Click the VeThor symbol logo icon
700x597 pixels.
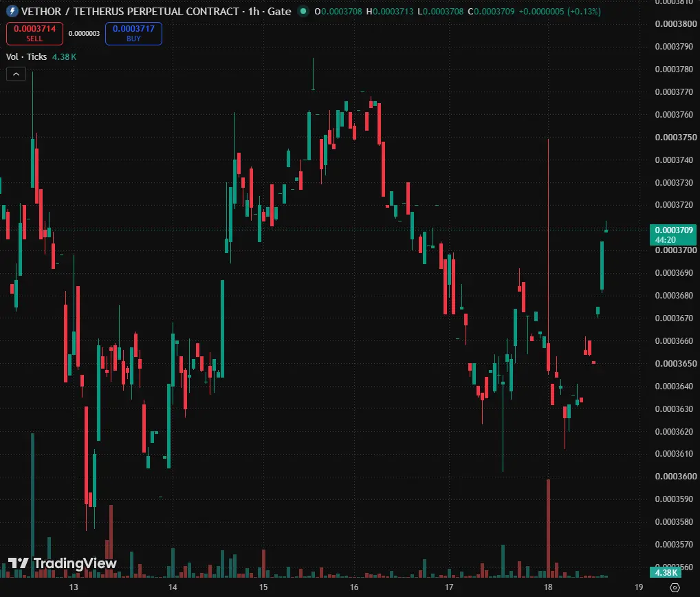pos(12,11)
